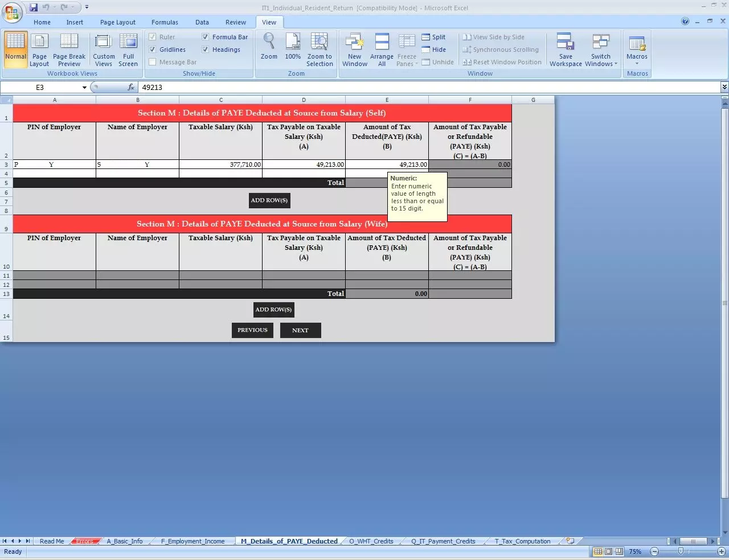Click the formula bar input 49213
This screenshot has height=560, width=729.
428,87
